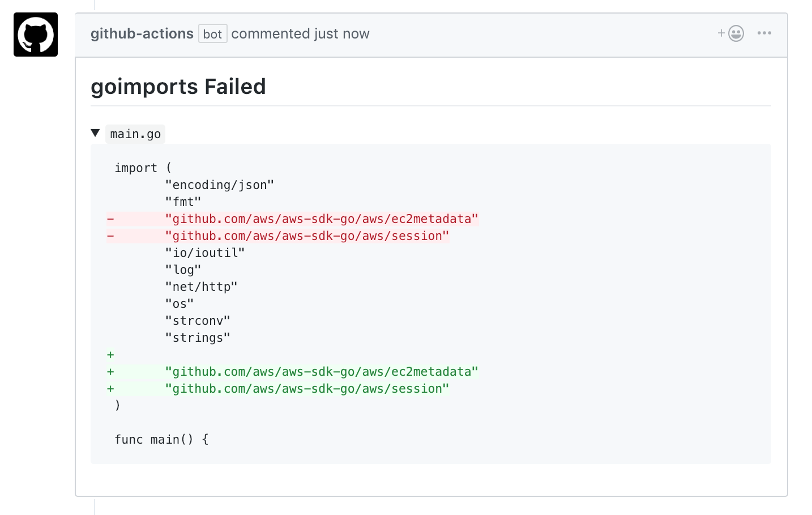
Task: Click the GitHub Octocat avatar
Action: [x=36, y=35]
